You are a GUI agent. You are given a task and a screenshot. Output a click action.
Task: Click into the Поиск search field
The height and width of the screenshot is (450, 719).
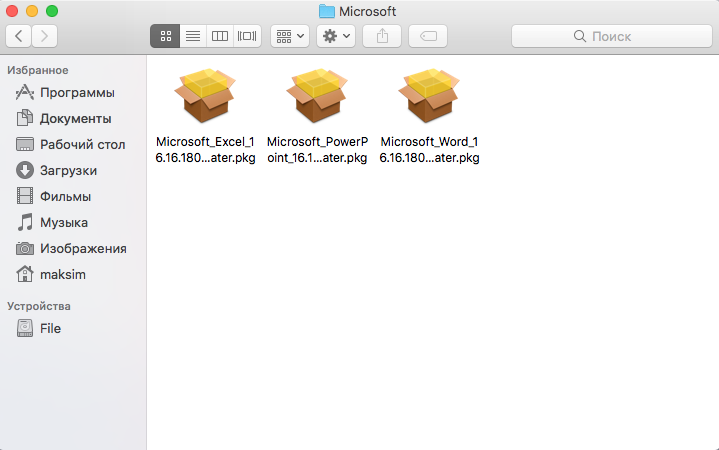click(x=612, y=36)
